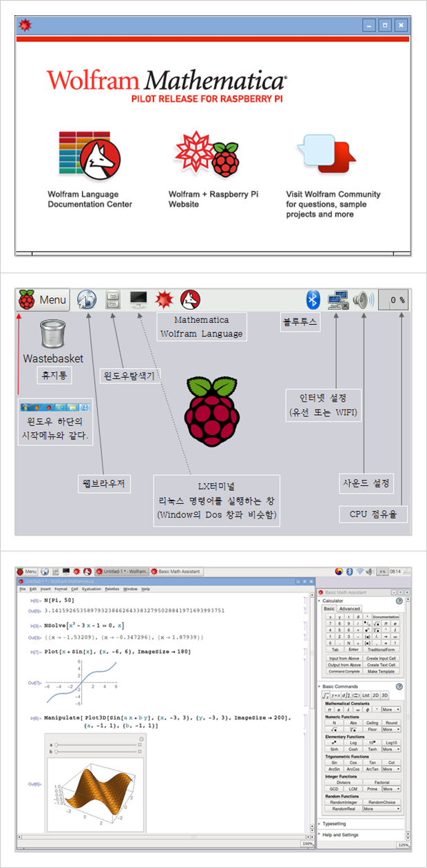
Task: Click the calculator Documentation button
Action: [386, 617]
